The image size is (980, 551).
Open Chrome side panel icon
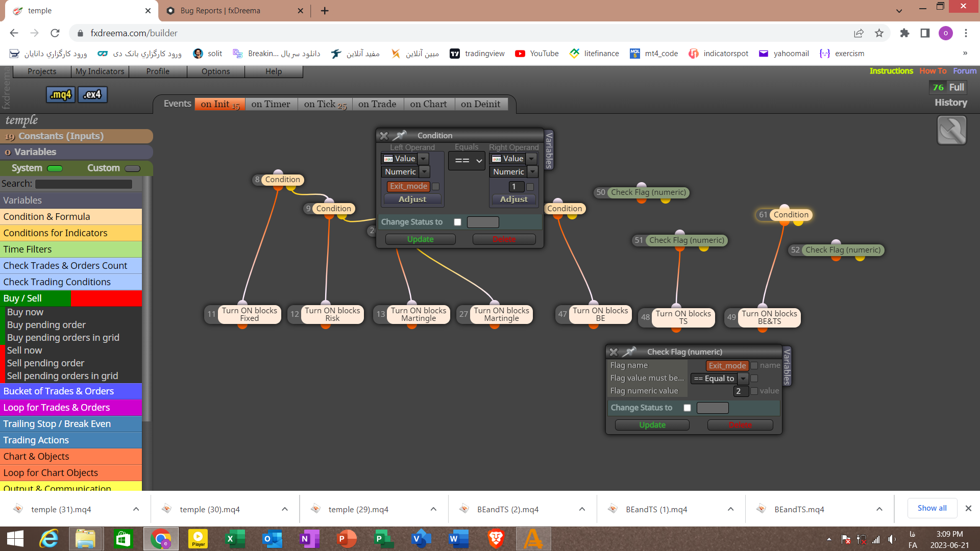[x=925, y=33]
